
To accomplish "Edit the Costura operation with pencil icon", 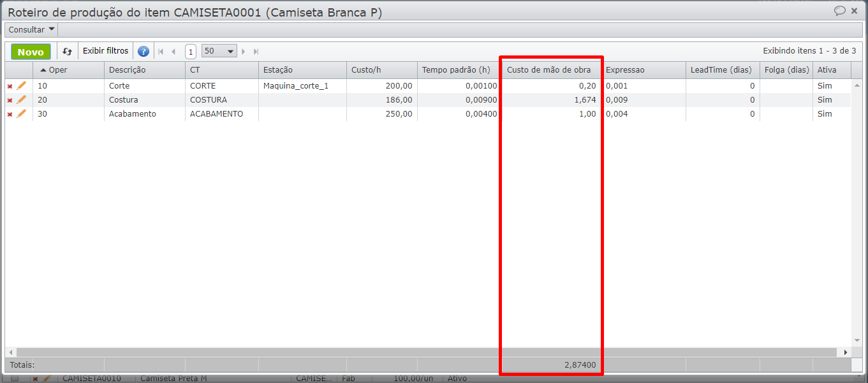I will pos(22,99).
